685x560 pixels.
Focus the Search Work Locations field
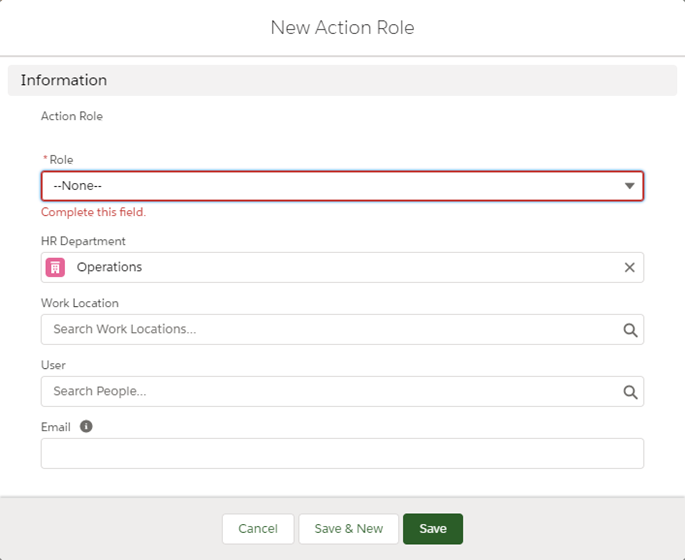pos(330,329)
